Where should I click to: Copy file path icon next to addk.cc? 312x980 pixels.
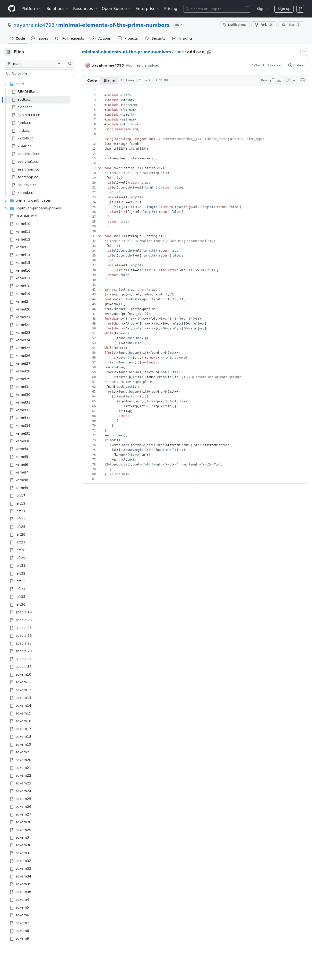(209, 52)
